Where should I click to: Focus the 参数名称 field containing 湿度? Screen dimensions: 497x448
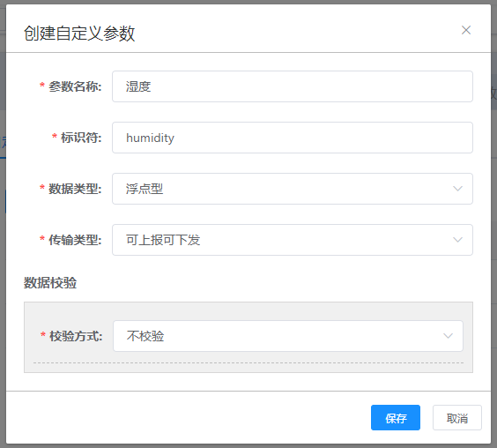(293, 86)
